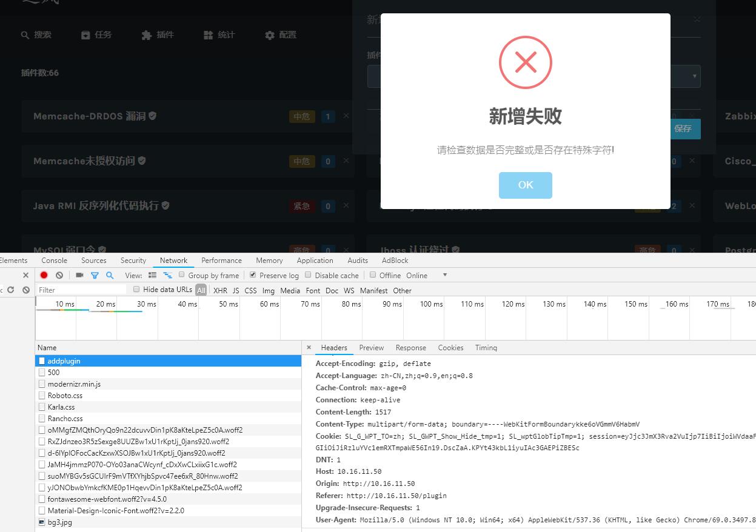Open the network request filter funnel icon
The width and height of the screenshot is (756, 532).
click(x=95, y=275)
